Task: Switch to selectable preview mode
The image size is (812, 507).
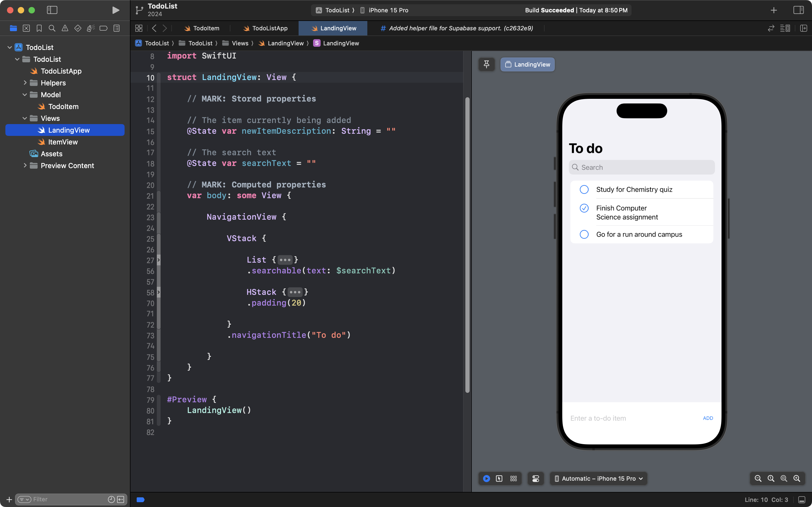Action: [x=499, y=479]
